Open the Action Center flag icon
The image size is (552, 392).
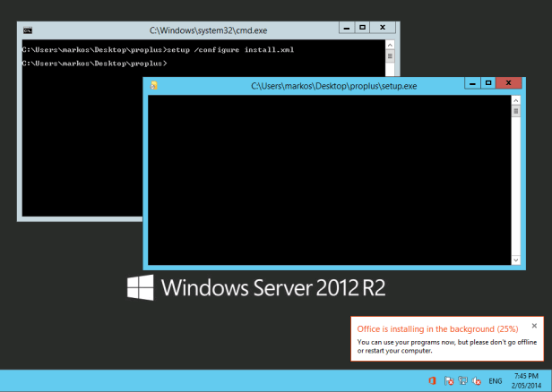coord(448,380)
